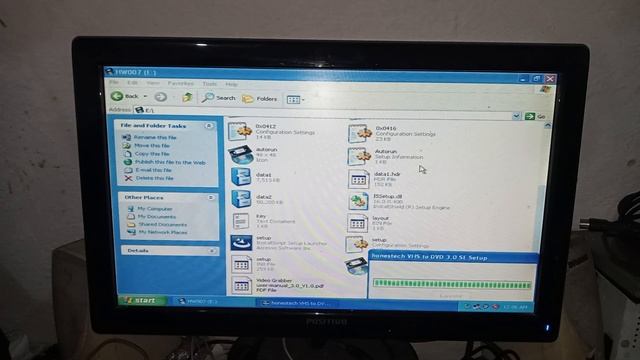Click the address bar field
The image size is (640, 360).
coord(323,113)
